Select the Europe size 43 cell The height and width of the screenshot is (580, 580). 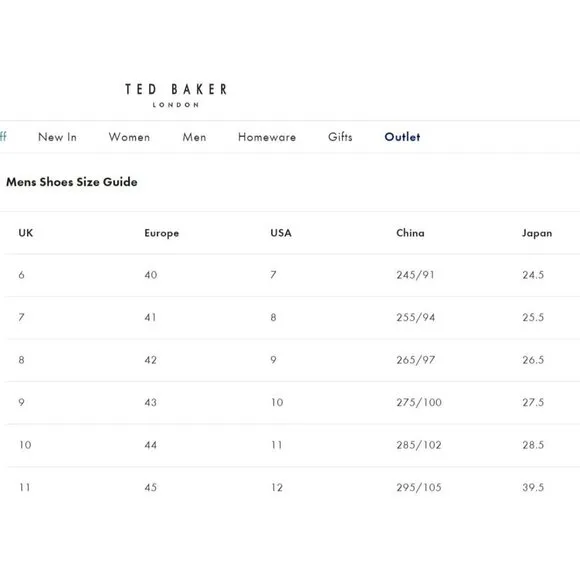(x=151, y=402)
